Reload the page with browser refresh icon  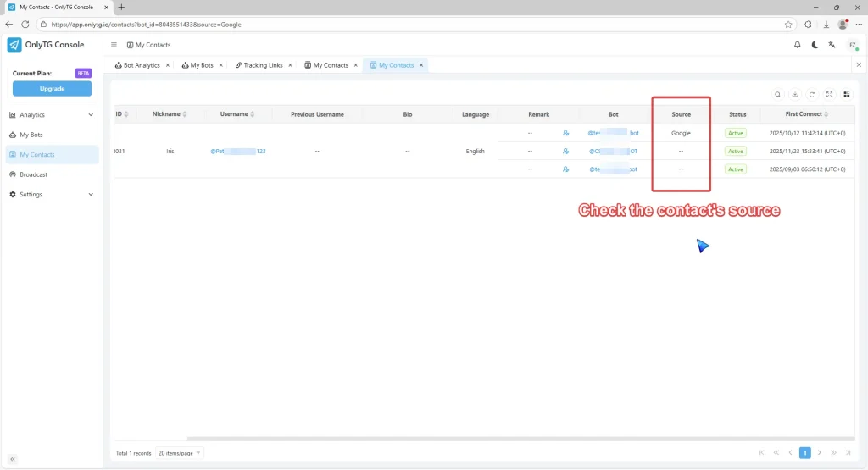25,25
